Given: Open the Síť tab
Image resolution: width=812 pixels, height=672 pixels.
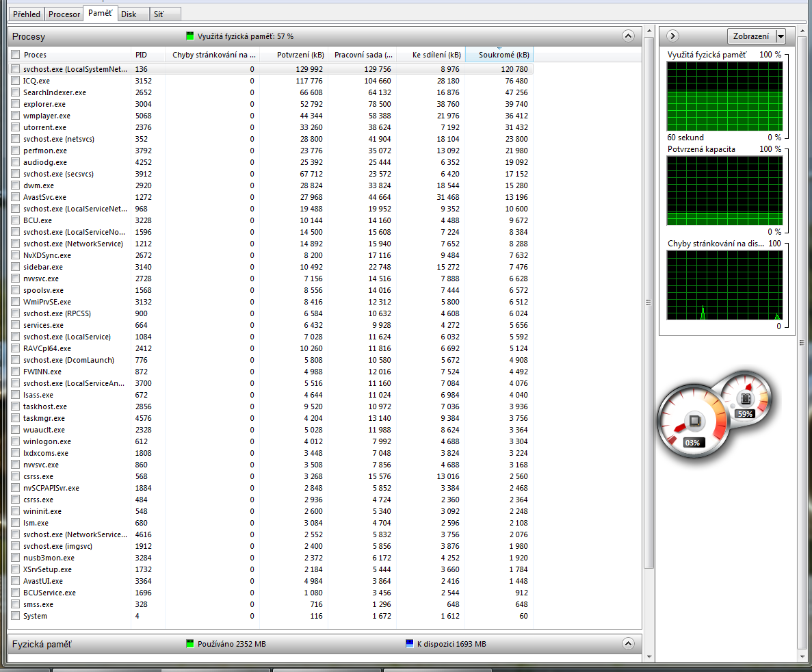Looking at the screenshot, I should 159,14.
